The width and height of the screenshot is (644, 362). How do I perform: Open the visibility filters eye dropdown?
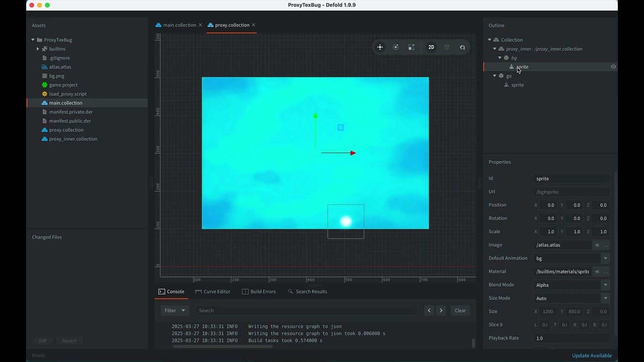coord(462,47)
